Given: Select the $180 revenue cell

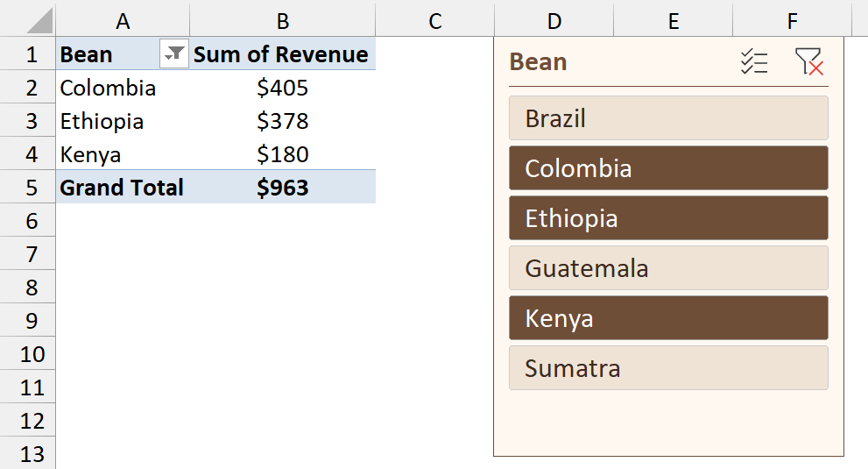Looking at the screenshot, I should (x=282, y=153).
